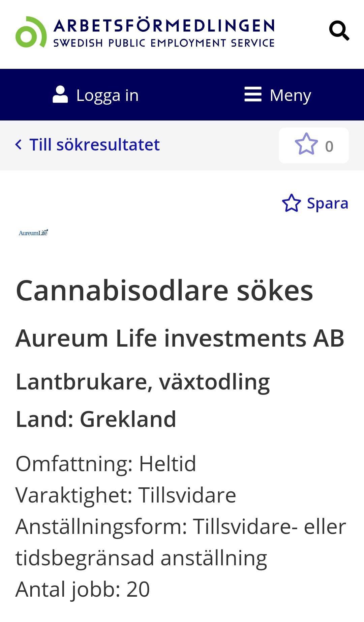Save the ad with the Spara label
The width and height of the screenshot is (364, 622).
pos(327,203)
